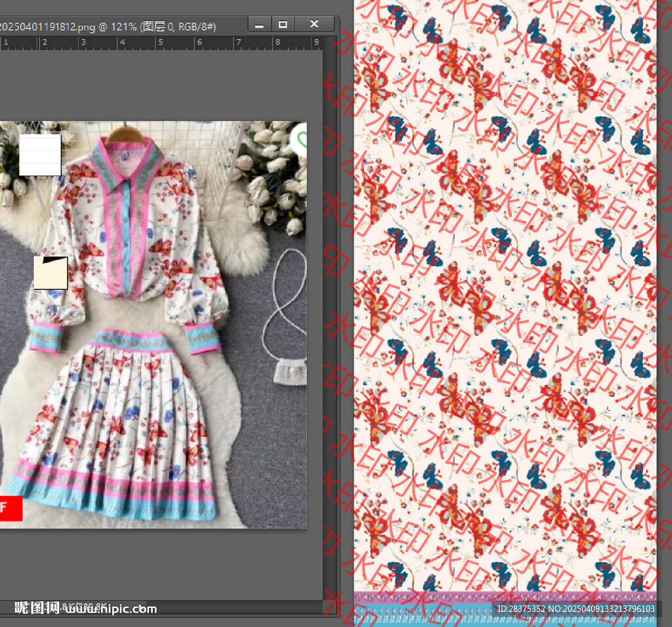This screenshot has height=627, width=672.
Task: Click the green heart icon on the photo
Action: (301, 139)
